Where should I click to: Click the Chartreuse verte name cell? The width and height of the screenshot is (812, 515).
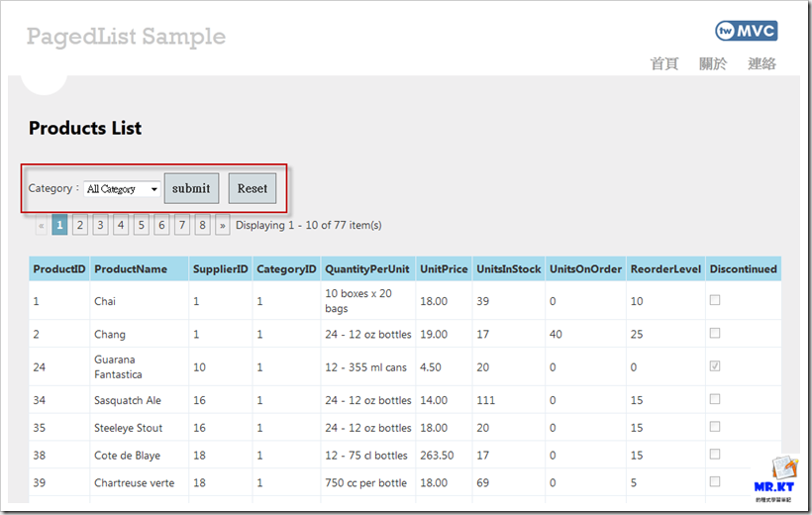pyautogui.click(x=140, y=482)
